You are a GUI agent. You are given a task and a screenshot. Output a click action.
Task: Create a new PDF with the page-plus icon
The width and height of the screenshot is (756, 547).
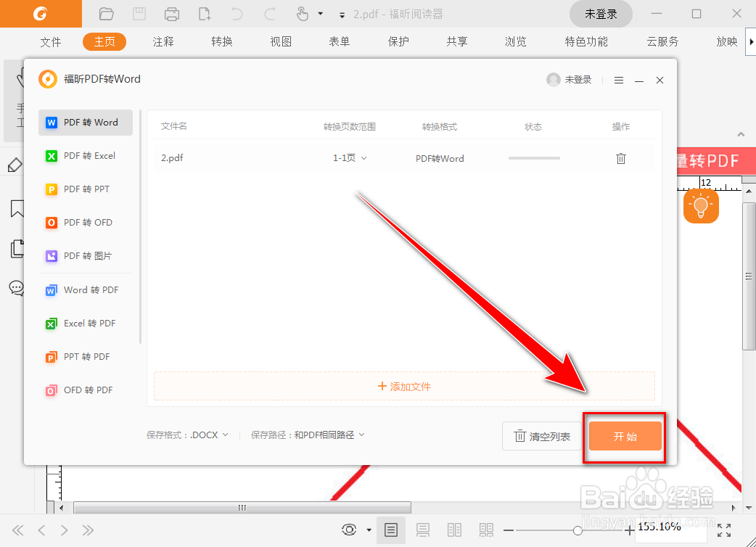click(x=205, y=14)
